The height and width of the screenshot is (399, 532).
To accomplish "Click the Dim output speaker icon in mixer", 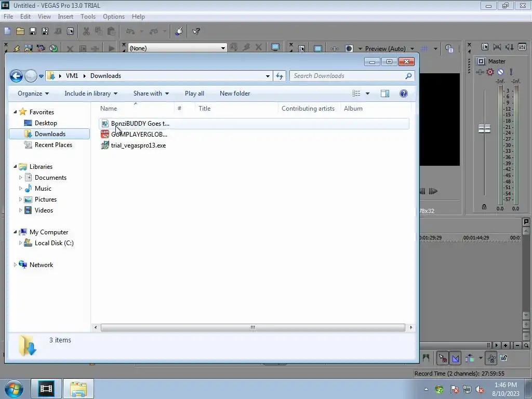I will tap(509, 47).
